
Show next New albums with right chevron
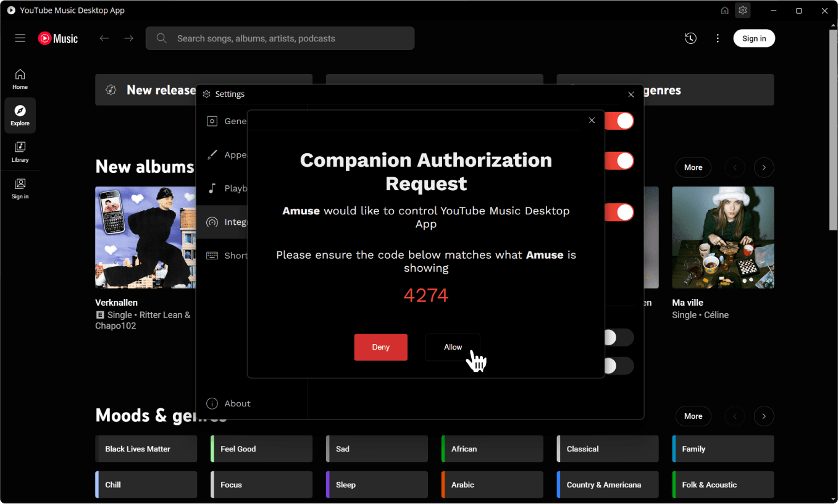tap(764, 167)
